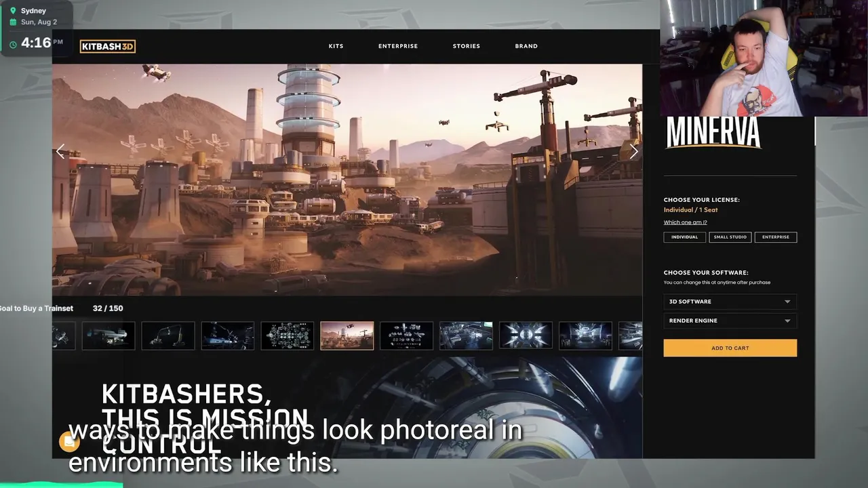Click "You can change this at anytime after purchase"
868x488 pixels.
[x=717, y=283]
